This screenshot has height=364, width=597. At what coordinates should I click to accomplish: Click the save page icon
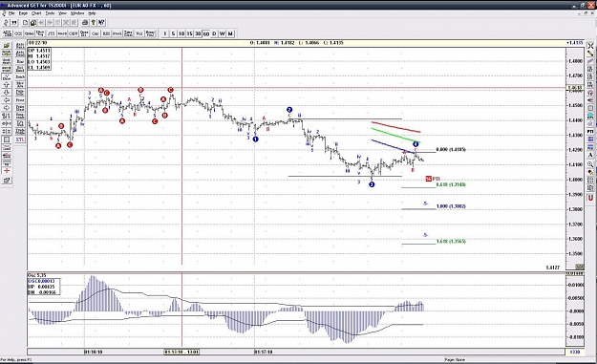click(x=33, y=23)
